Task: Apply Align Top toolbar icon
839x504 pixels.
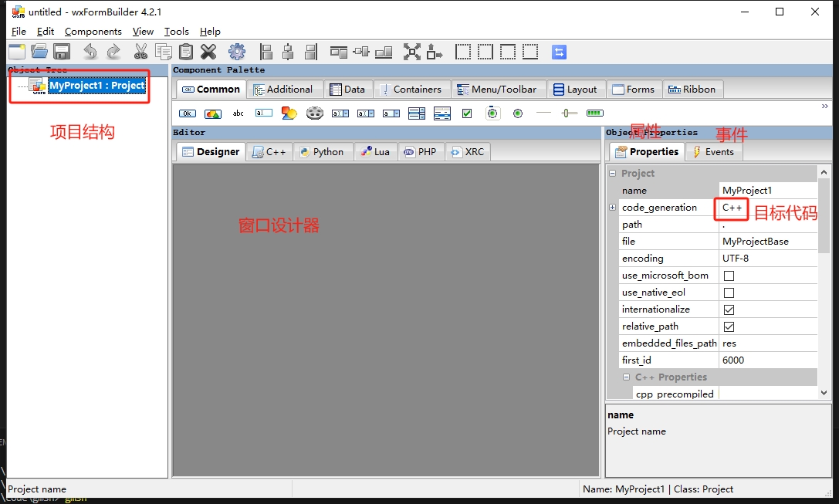Action: click(339, 52)
